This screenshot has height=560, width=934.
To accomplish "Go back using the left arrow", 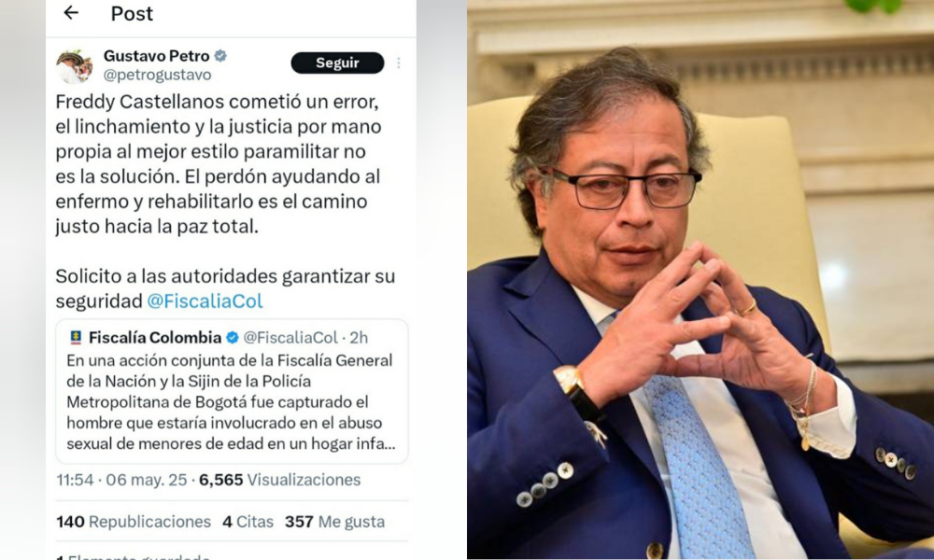I will point(71,12).
